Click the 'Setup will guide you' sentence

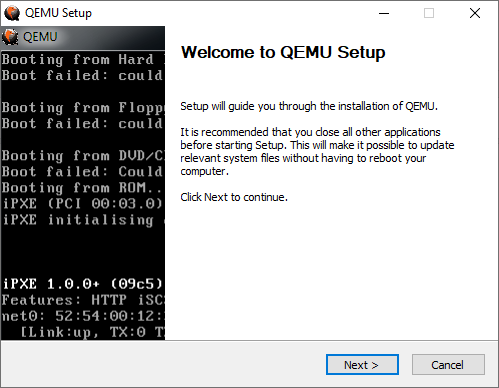pos(309,106)
